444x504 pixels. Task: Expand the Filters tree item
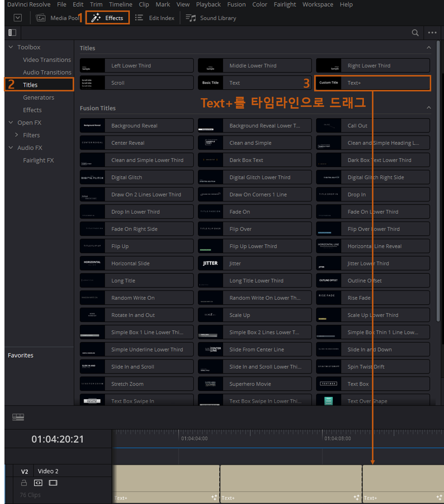point(17,135)
